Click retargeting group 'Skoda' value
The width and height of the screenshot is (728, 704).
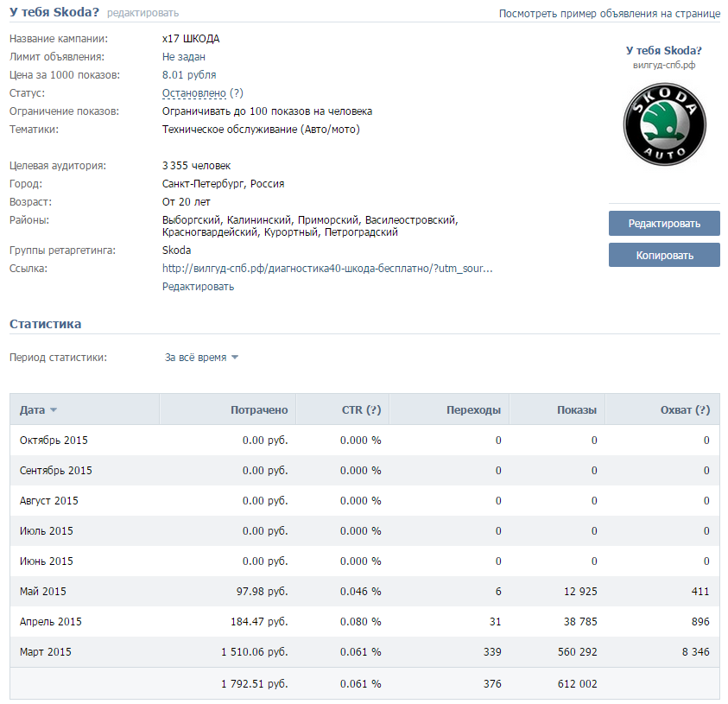pos(176,251)
